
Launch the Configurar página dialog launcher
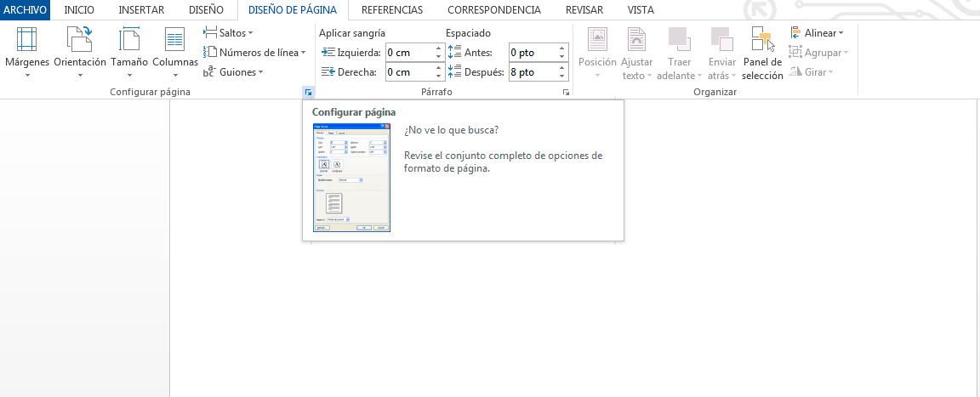click(x=308, y=93)
